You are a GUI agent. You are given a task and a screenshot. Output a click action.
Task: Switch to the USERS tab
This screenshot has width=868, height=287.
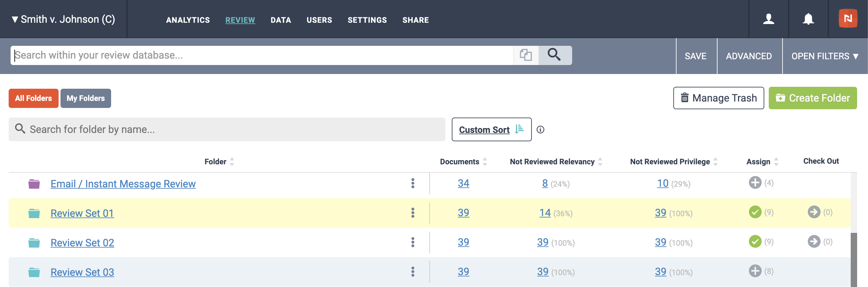[x=319, y=20]
